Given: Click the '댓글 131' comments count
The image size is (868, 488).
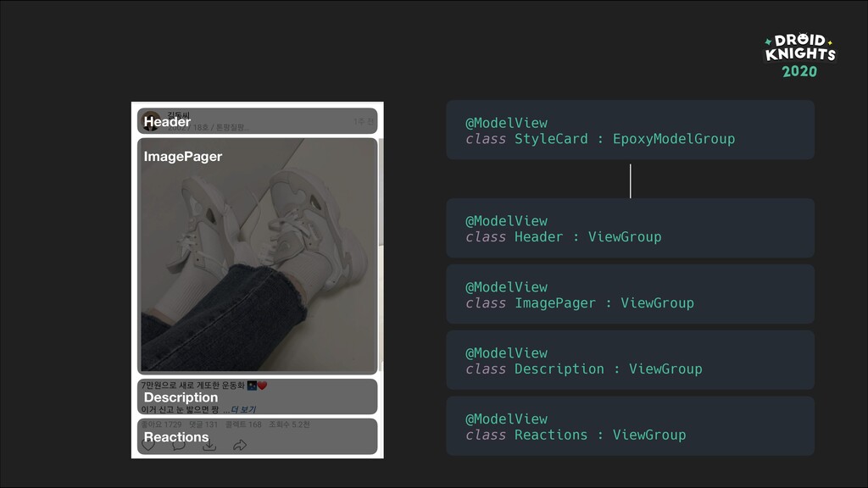Looking at the screenshot, I should click(x=203, y=424).
